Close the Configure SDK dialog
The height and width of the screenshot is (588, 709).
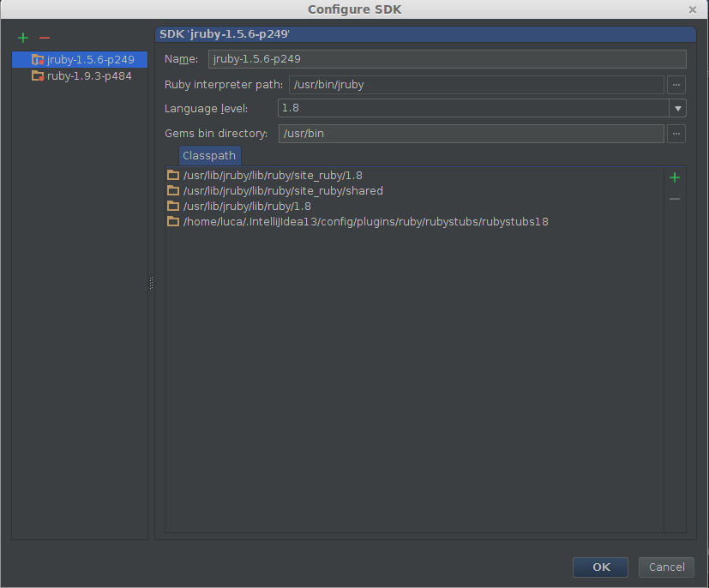[x=692, y=9]
